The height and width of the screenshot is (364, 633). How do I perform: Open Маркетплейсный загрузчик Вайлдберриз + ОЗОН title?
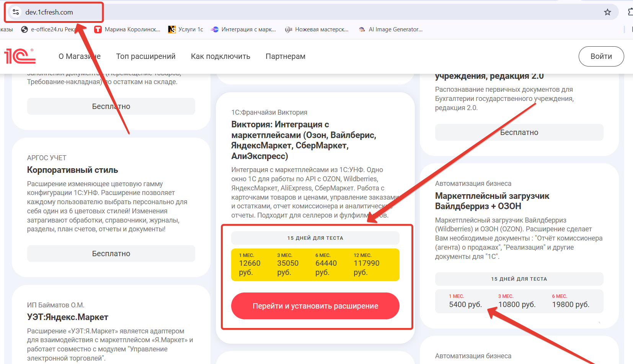coord(492,201)
